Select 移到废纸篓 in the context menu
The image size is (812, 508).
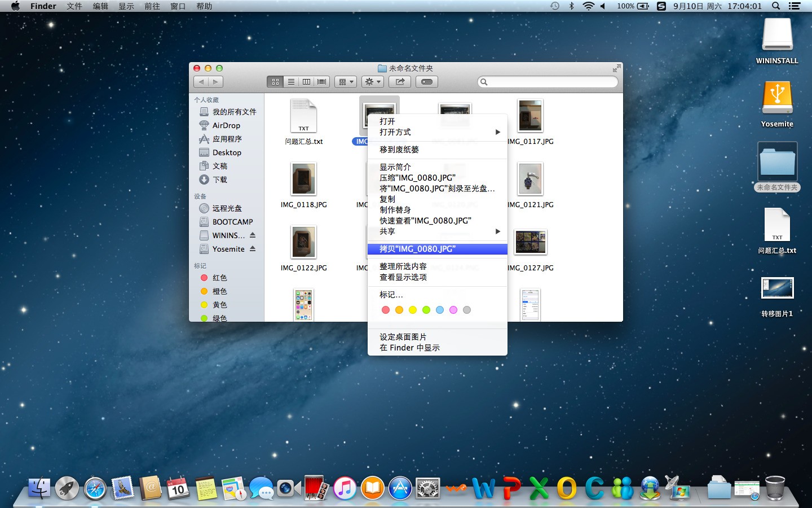tap(399, 150)
